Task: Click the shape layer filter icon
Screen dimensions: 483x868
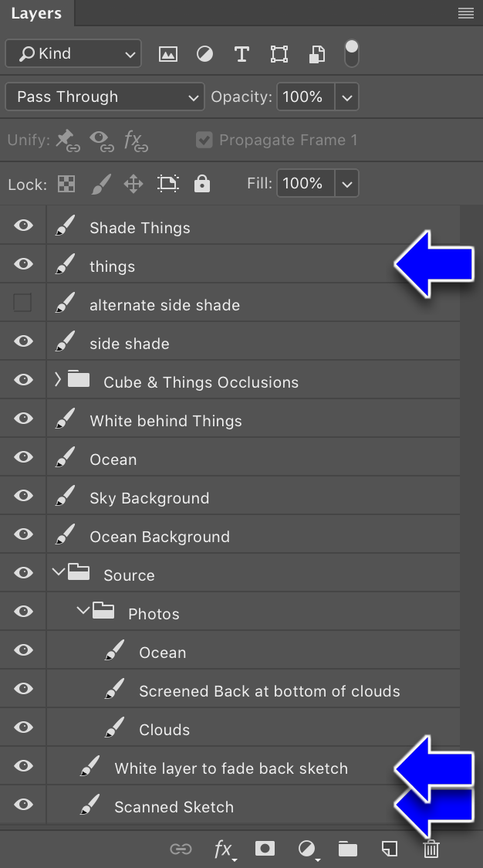Action: (x=279, y=54)
